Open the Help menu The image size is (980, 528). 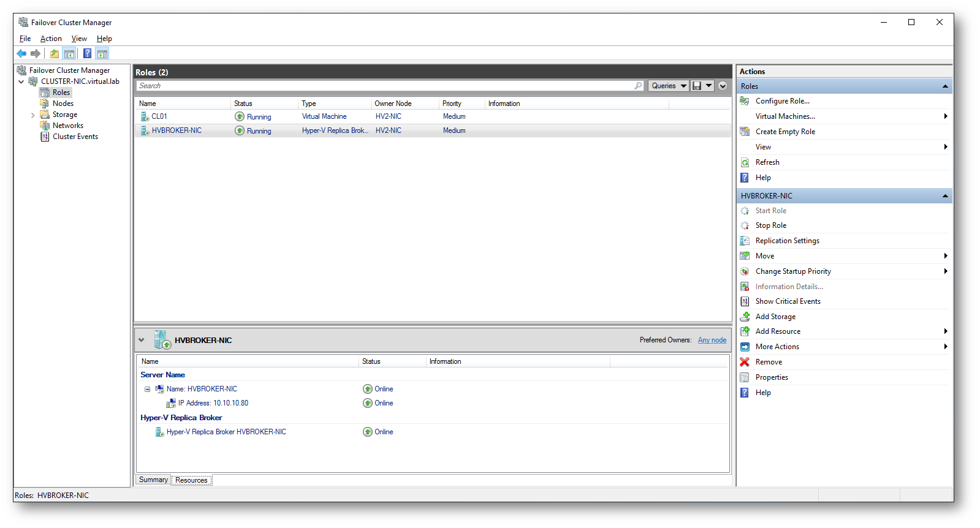pos(104,39)
